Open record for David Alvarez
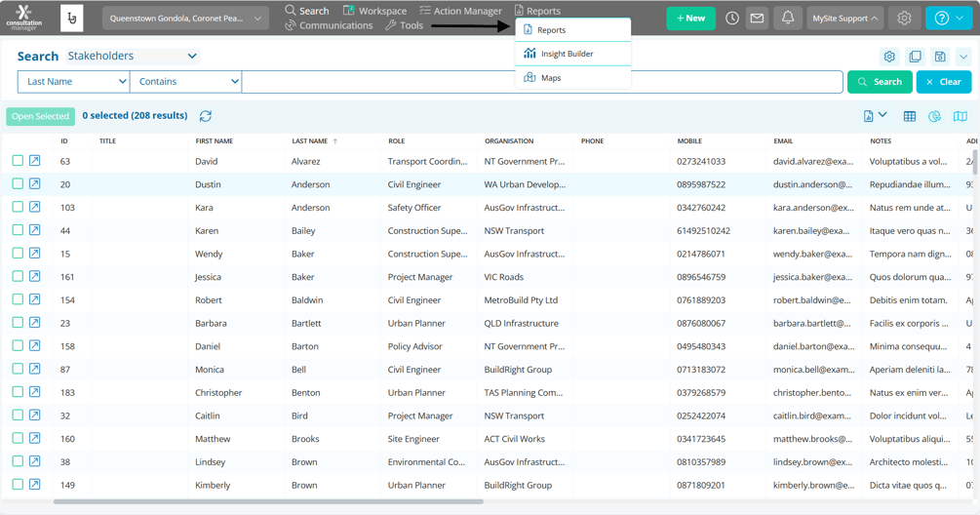Viewport: 980px width, 515px height. click(34, 161)
